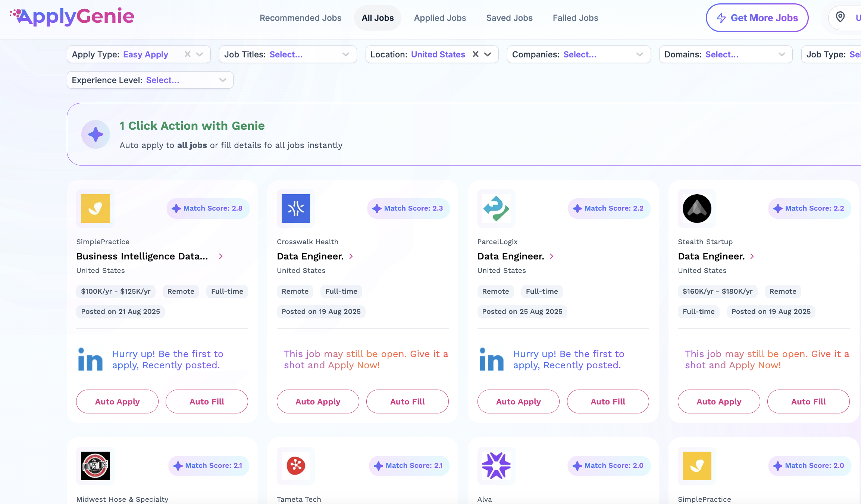Auto Apply to SimplePractice job
Viewport: 861px width, 504px height.
[117, 401]
